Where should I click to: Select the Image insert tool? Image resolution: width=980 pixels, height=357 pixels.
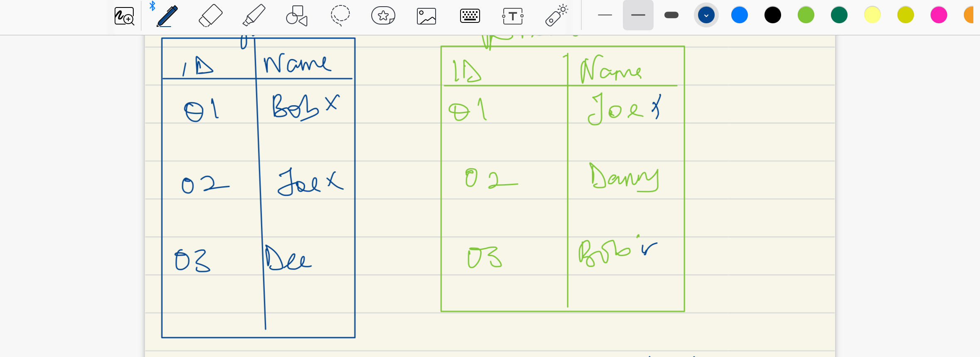pos(426,16)
